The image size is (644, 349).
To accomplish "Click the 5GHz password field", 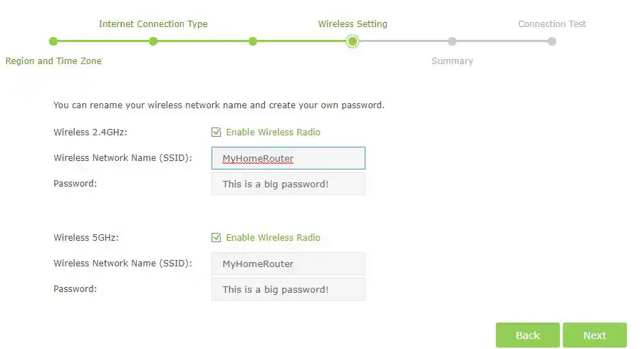I will (x=289, y=289).
